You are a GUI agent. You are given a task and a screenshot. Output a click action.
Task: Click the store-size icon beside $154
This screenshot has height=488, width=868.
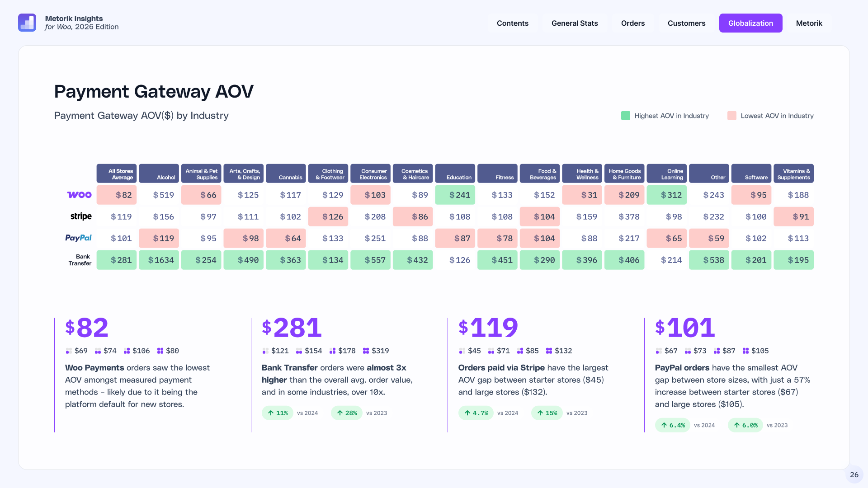(x=299, y=351)
